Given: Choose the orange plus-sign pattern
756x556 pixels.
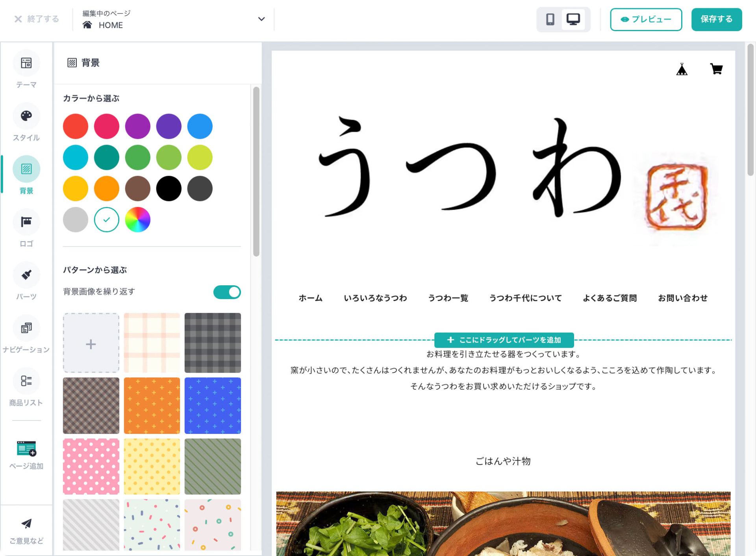Looking at the screenshot, I should pyautogui.click(x=152, y=405).
